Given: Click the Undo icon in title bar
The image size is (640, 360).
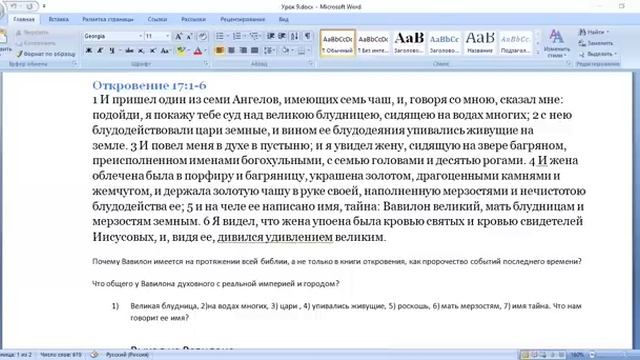Looking at the screenshot, I should tap(13, 7).
